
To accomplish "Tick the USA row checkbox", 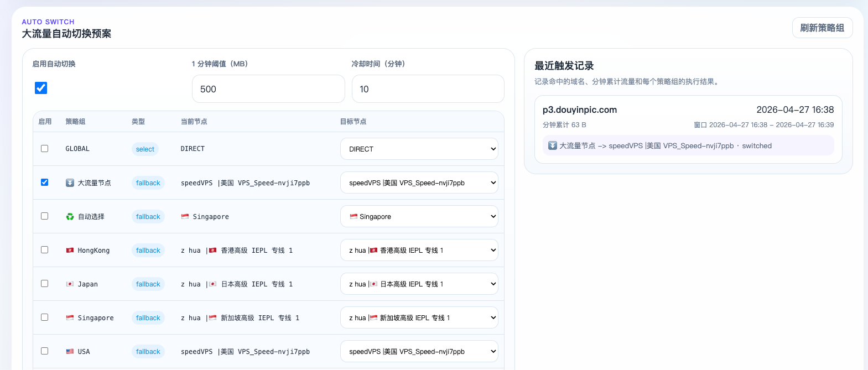I will point(44,351).
